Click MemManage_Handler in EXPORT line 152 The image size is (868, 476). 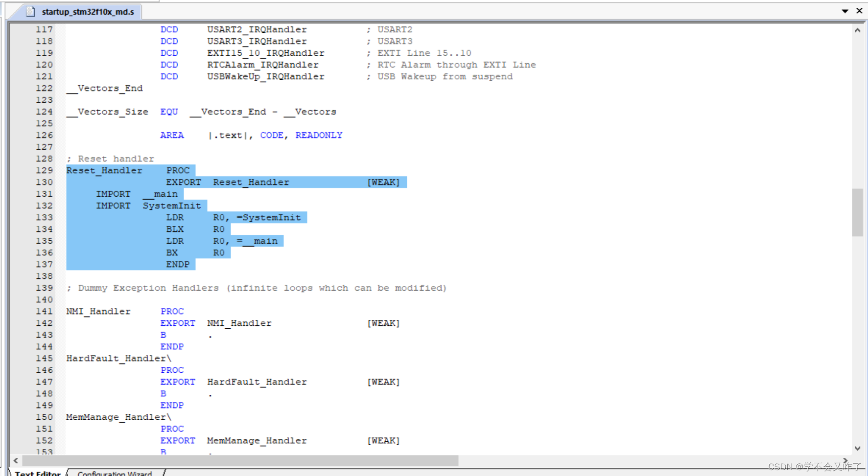pyautogui.click(x=257, y=440)
